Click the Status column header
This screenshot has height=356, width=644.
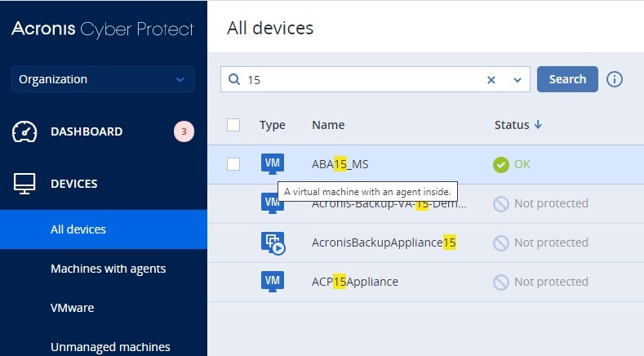[512, 125]
